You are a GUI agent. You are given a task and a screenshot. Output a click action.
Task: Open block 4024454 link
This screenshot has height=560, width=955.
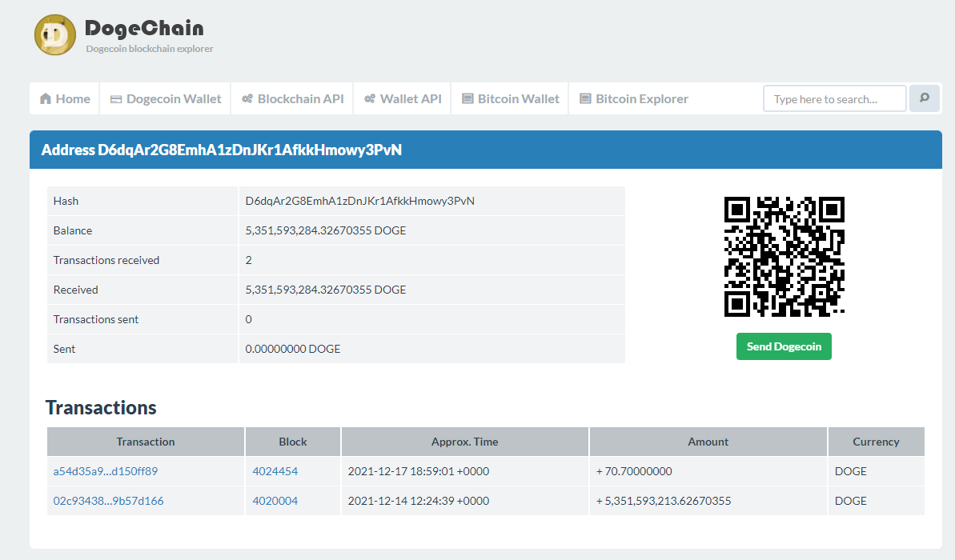[x=275, y=471]
